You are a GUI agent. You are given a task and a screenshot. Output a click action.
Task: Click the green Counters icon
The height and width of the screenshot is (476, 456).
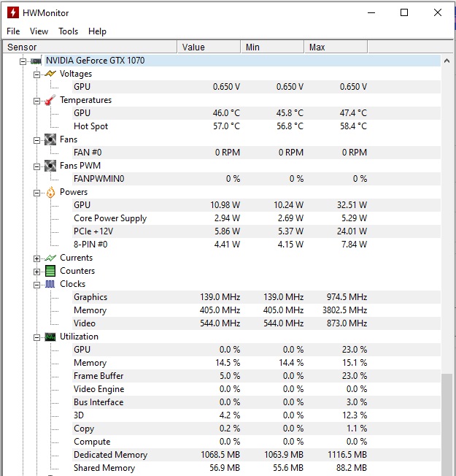pos(50,271)
